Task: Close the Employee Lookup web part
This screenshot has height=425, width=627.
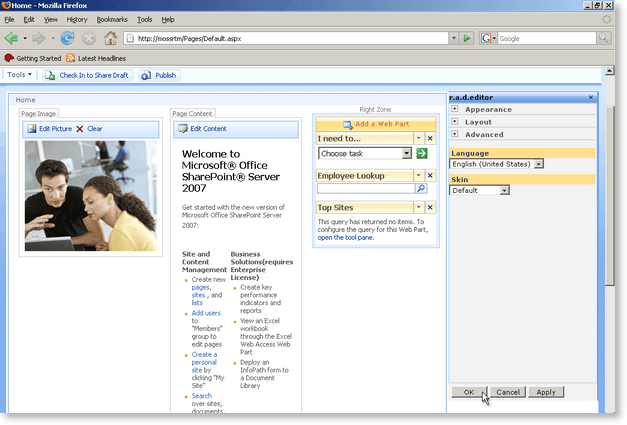Action: 430,176
